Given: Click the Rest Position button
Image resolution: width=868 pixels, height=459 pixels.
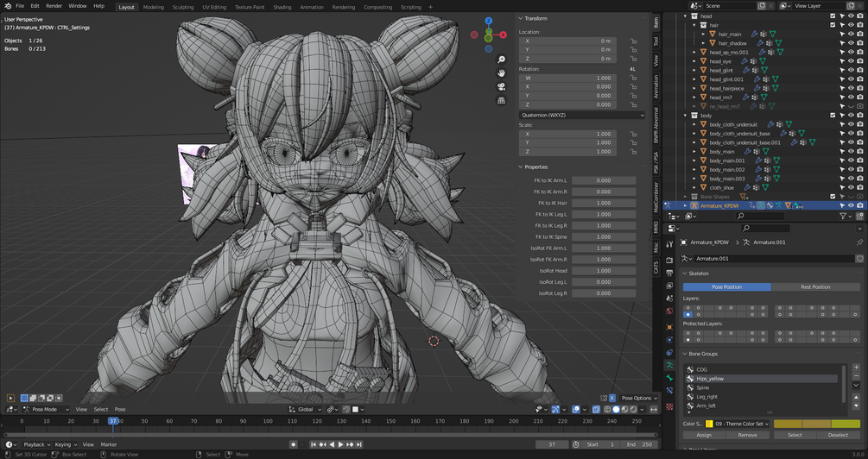Looking at the screenshot, I should click(x=815, y=286).
